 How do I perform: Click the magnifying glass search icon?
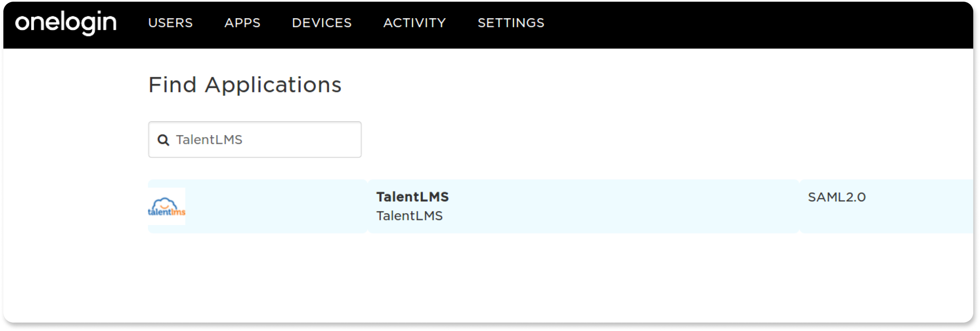click(163, 140)
